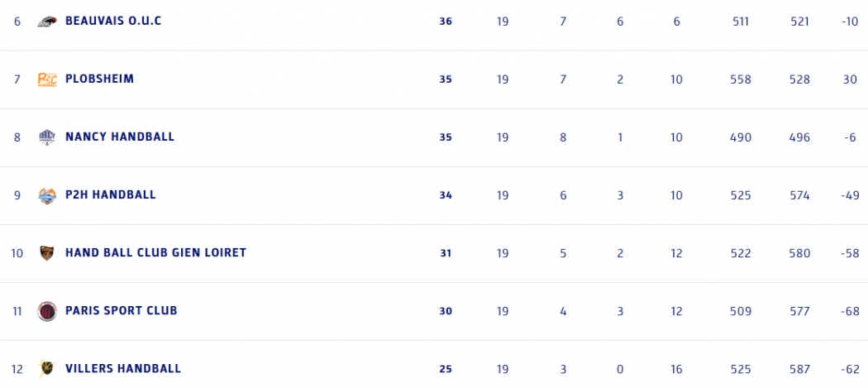Click the P2H Handball team logo
The height and width of the screenshot is (388, 868).
click(x=47, y=195)
